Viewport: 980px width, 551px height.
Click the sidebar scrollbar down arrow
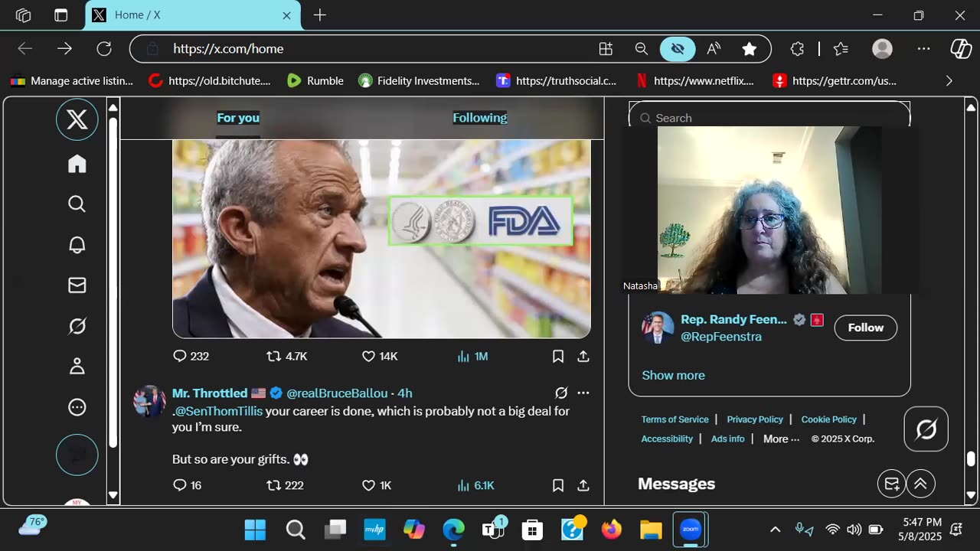tap(113, 495)
